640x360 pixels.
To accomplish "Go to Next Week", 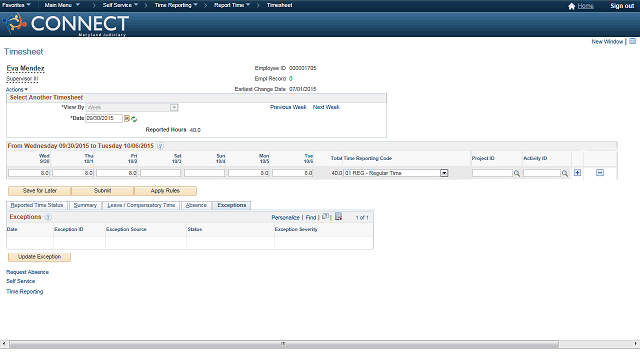I will point(326,107).
